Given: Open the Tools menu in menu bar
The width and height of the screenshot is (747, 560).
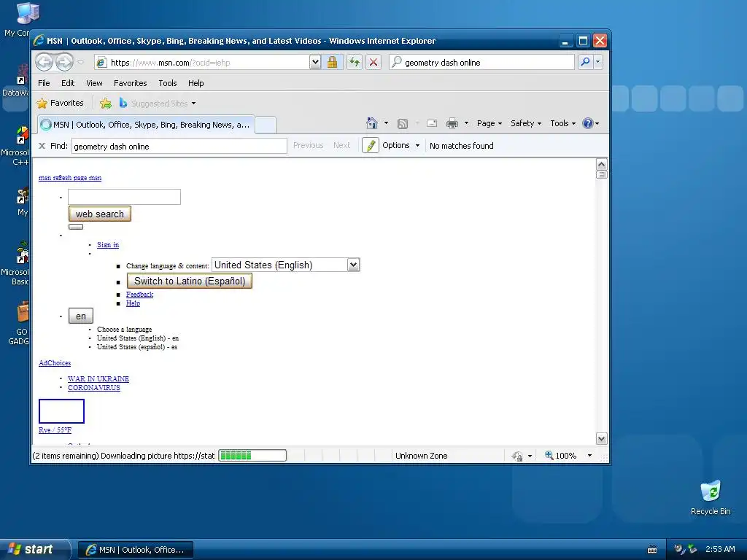Looking at the screenshot, I should point(168,83).
